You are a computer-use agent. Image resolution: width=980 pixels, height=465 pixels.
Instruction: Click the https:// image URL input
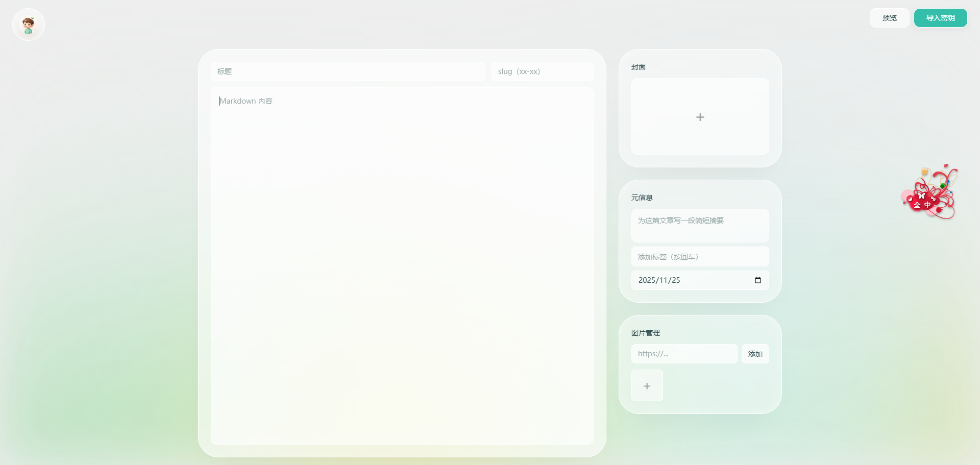(x=684, y=354)
